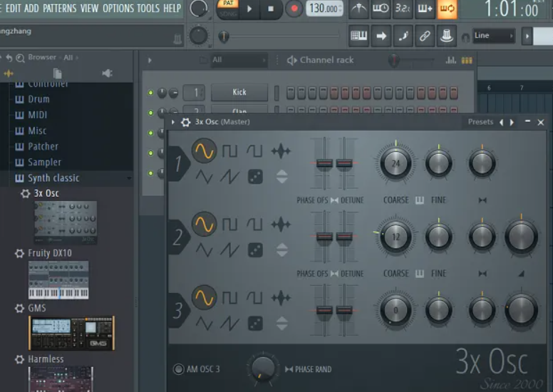Click the Fruity DX10 thumbnail image
Image resolution: width=553 pixels, height=392 pixels.
pos(58,280)
